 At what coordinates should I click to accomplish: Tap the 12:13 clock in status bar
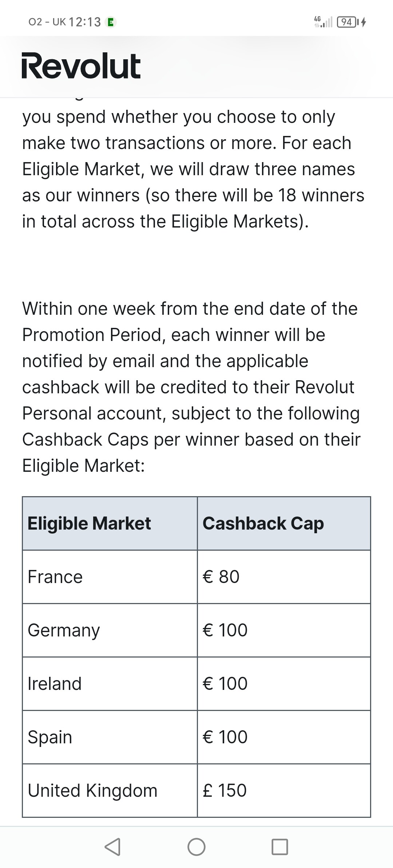(85, 22)
